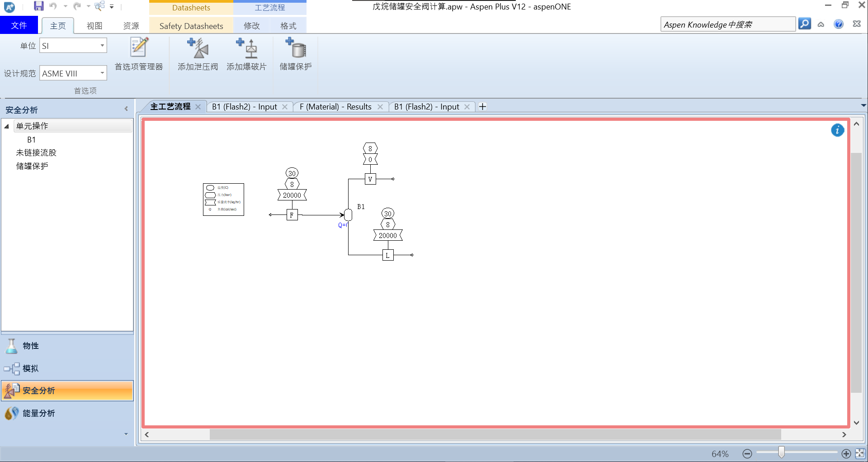
Task: Click the zoom-to-fit icon in status bar
Action: coord(860,453)
